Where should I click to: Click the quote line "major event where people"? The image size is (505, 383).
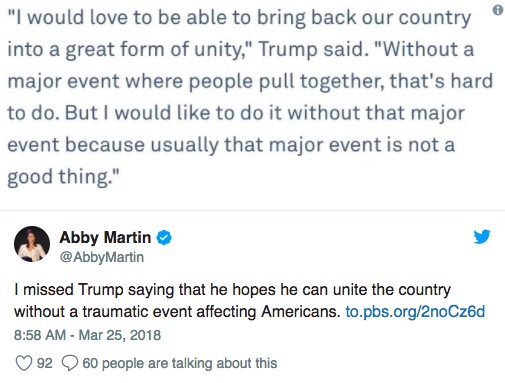click(250, 81)
